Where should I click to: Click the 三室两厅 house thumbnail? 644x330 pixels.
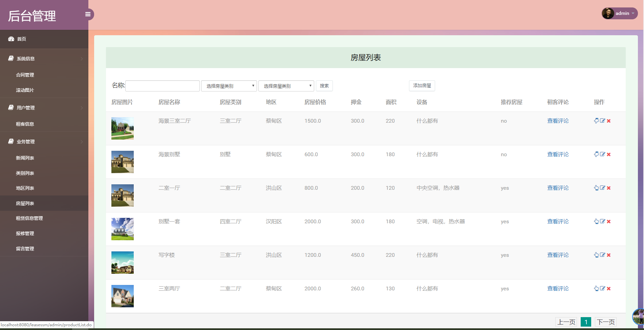click(123, 296)
